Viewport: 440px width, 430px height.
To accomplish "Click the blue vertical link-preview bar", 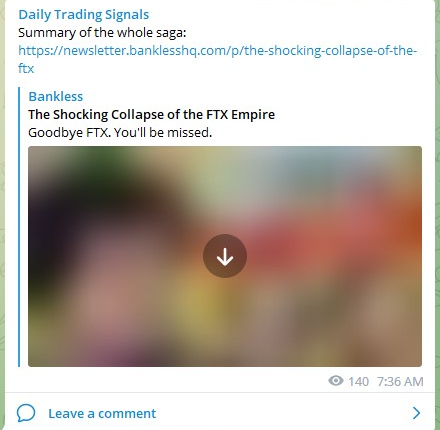I will (19, 227).
